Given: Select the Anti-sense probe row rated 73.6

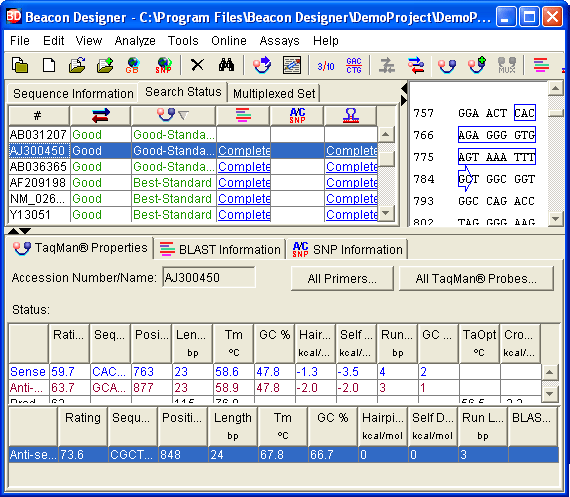Looking at the screenshot, I should pos(284,455).
